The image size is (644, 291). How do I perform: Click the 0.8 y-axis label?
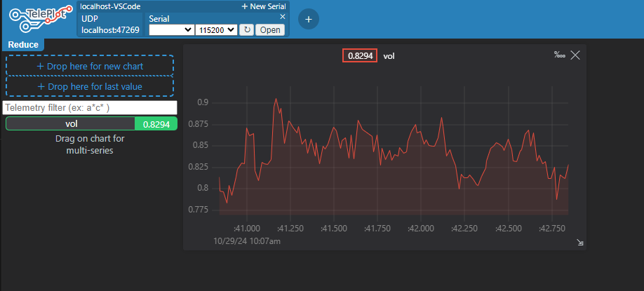click(203, 189)
